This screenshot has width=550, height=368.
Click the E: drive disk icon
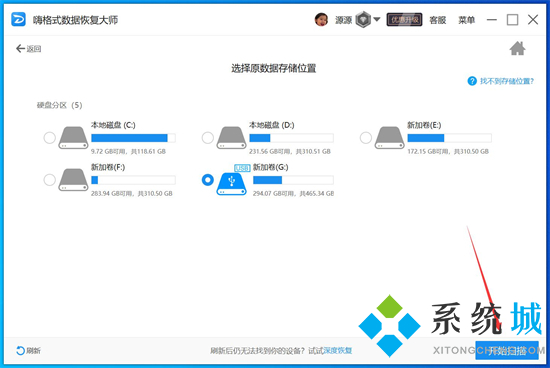tap(390, 138)
